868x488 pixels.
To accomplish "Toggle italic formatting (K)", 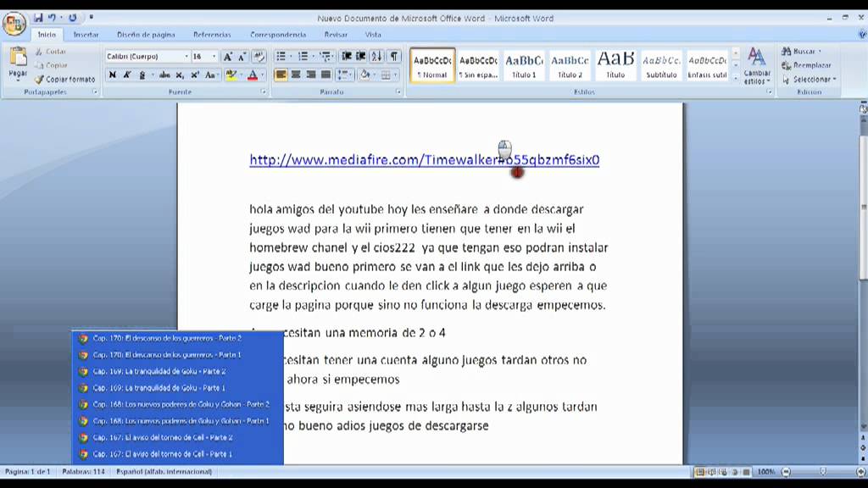I will point(127,75).
